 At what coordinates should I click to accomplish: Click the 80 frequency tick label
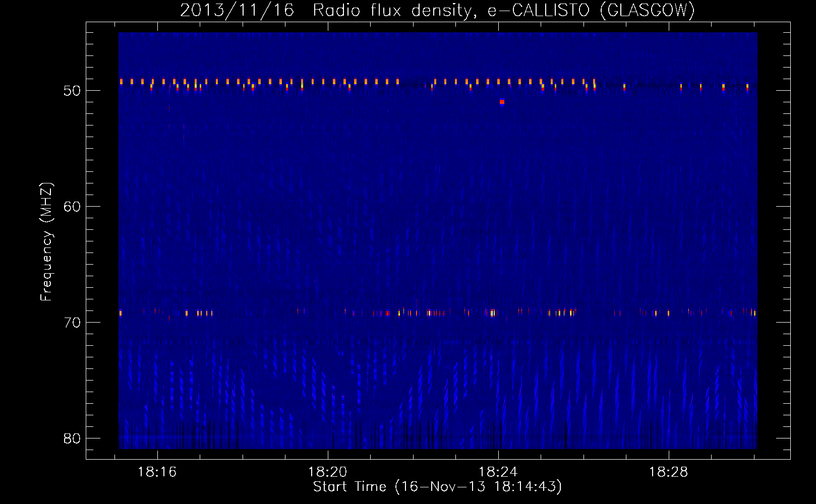[72, 438]
